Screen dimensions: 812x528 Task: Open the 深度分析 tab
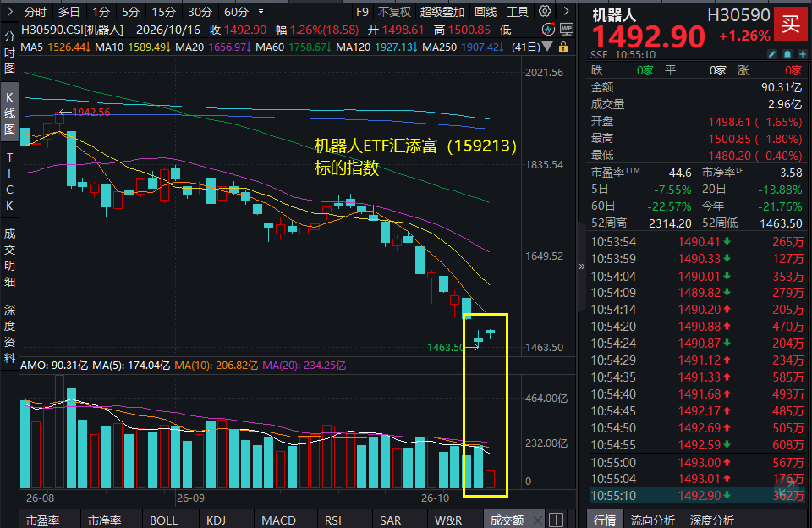tap(711, 520)
